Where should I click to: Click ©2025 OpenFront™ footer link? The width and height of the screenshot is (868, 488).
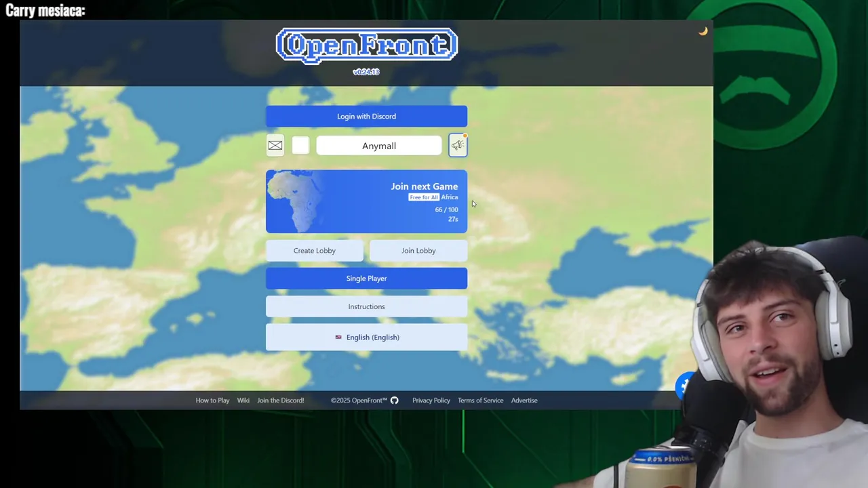coord(359,401)
